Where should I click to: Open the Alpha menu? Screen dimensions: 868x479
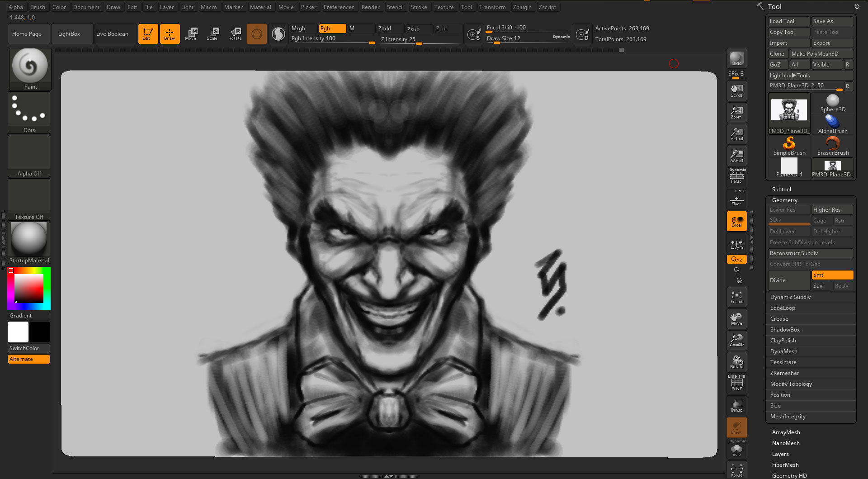[x=15, y=7]
